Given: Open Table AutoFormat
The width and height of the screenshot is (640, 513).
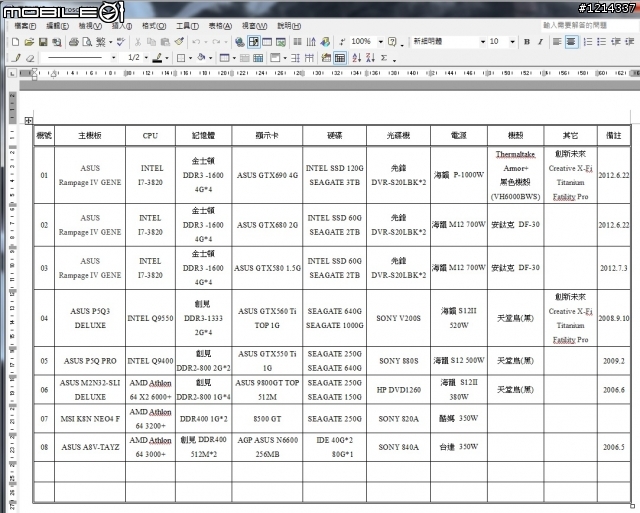Looking at the screenshot, I should click(326, 58).
